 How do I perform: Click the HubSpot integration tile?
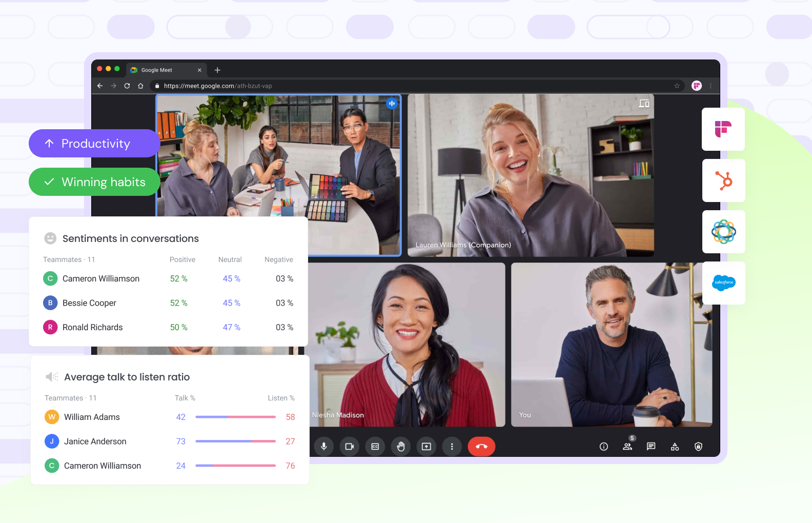coord(723,180)
